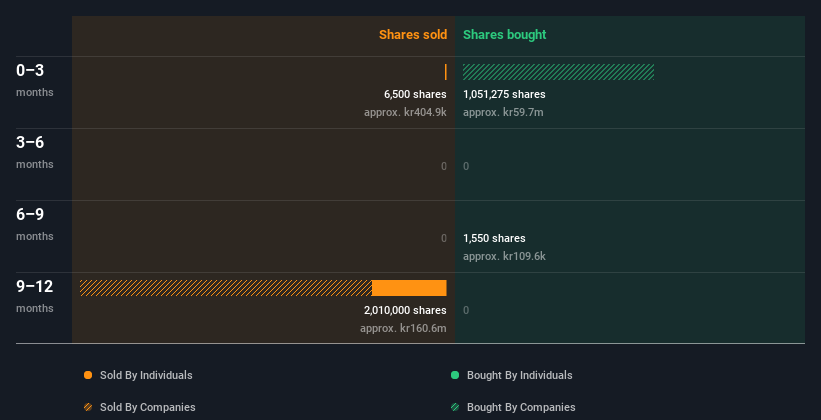Click the approx. kr160.6m value
This screenshot has height=420, width=821.
403,328
